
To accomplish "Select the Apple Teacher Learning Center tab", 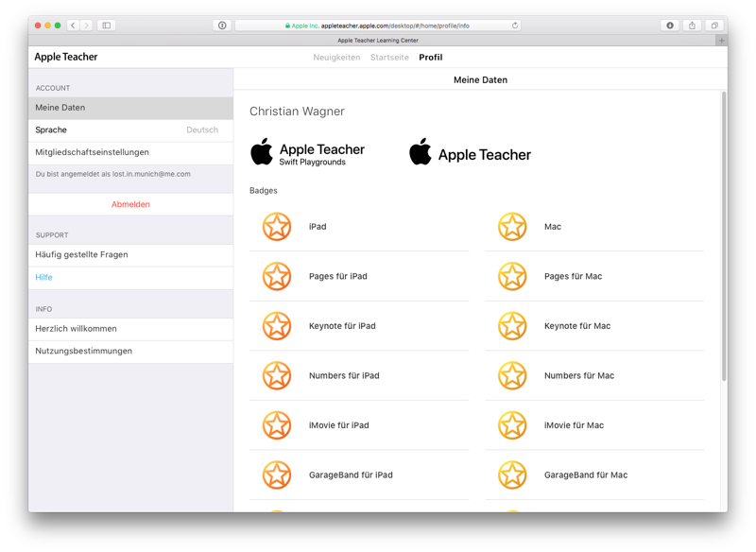I will (x=378, y=41).
